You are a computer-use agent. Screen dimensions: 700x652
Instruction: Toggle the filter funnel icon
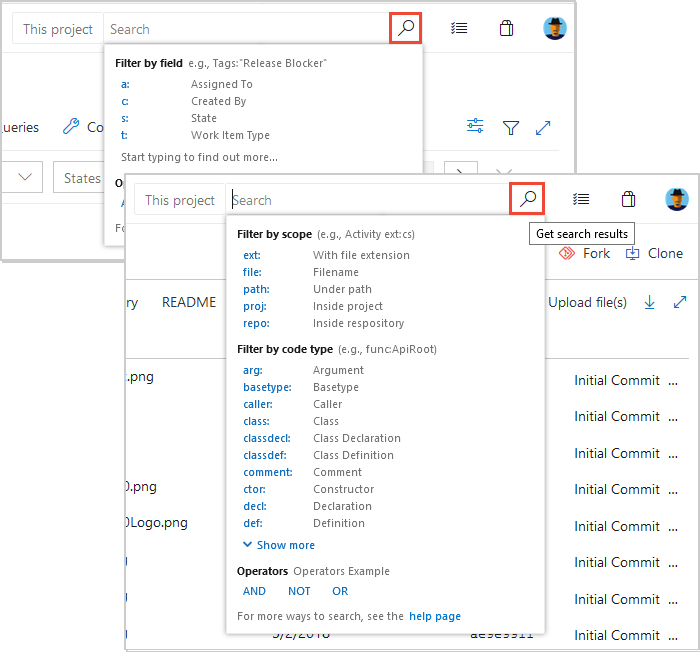[x=511, y=128]
